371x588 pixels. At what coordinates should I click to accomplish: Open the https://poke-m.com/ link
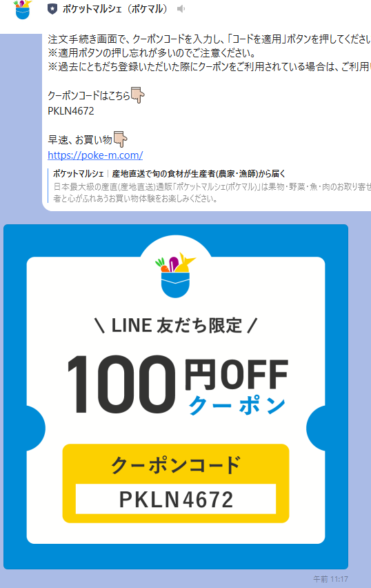95,155
